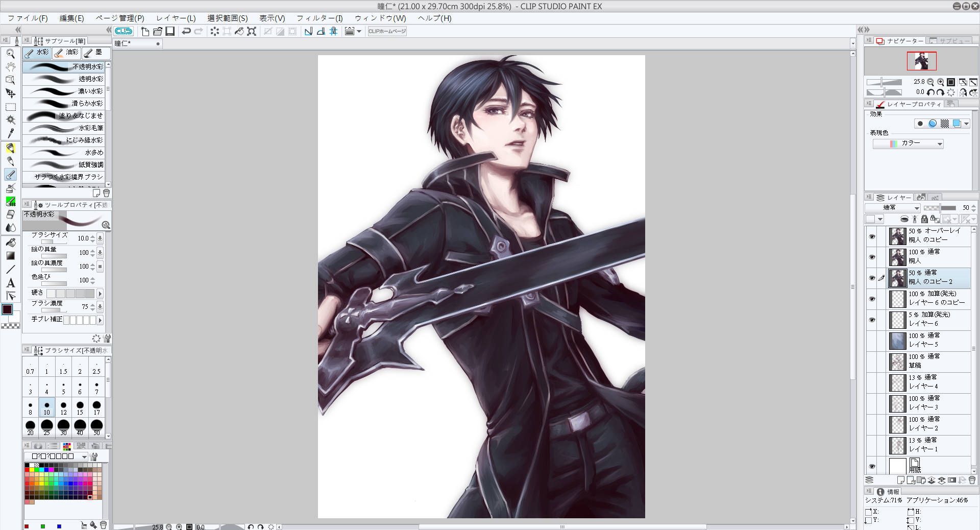Screen dimensions: 980x530
Task: Click the CLIP logo button
Action: click(x=124, y=31)
